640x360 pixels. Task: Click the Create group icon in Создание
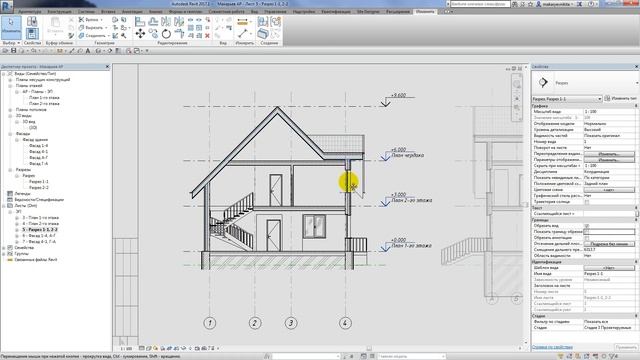(x=276, y=22)
